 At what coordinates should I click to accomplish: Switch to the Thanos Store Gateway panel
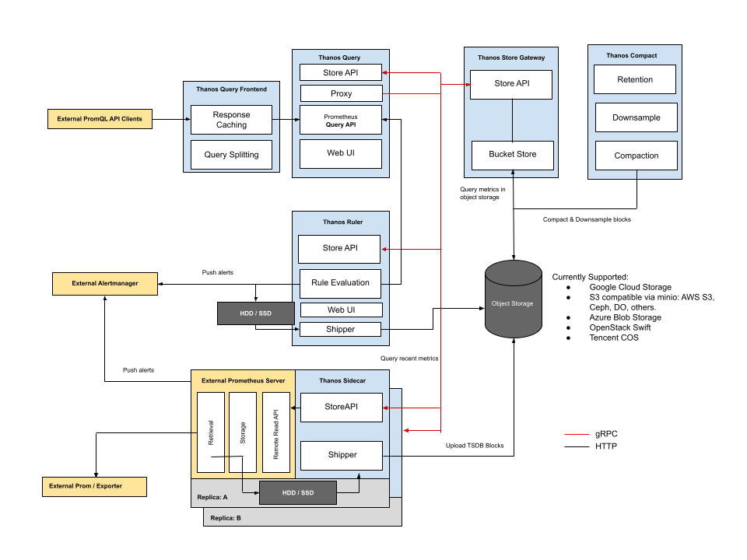[x=510, y=57]
